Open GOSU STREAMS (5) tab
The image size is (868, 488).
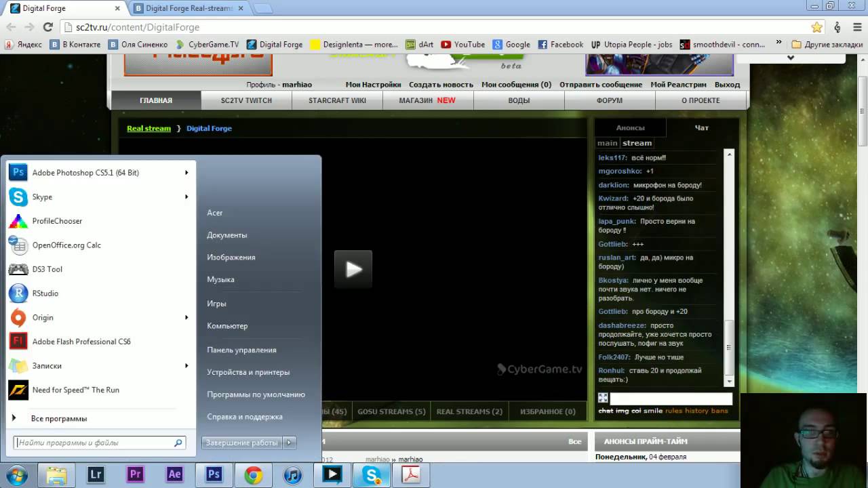tap(391, 411)
